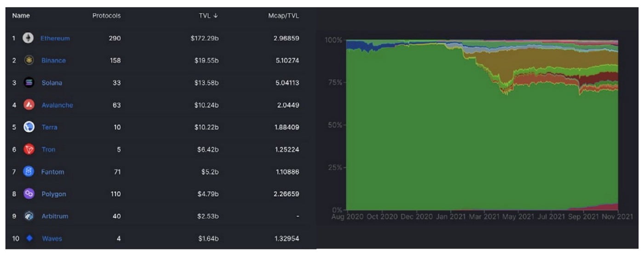Click the Waves blue diamond icon

(x=29, y=239)
